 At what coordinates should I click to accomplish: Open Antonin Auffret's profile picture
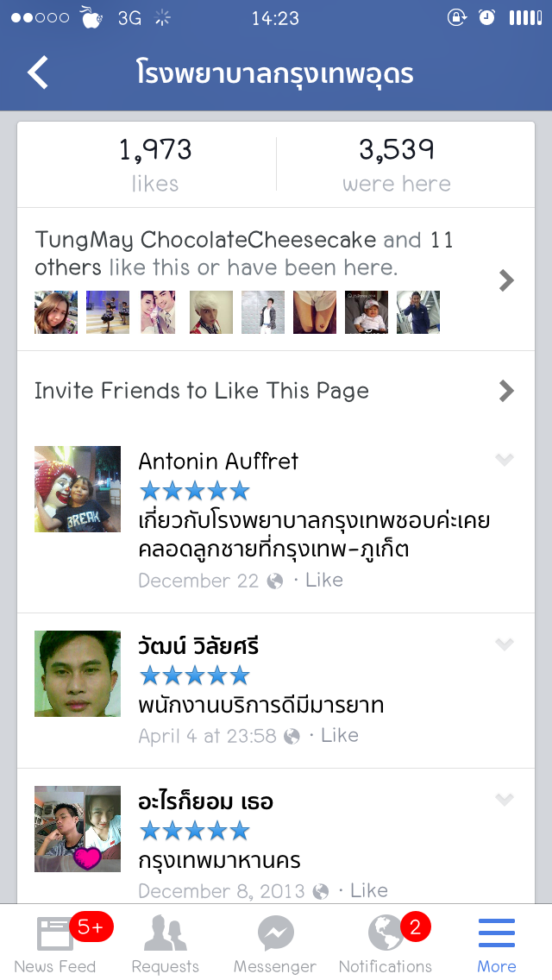[78, 489]
